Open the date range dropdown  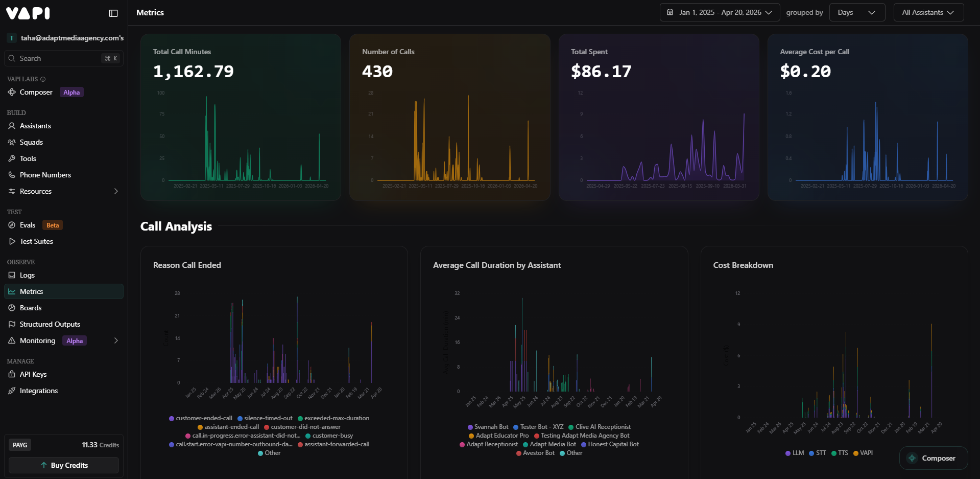tap(720, 12)
